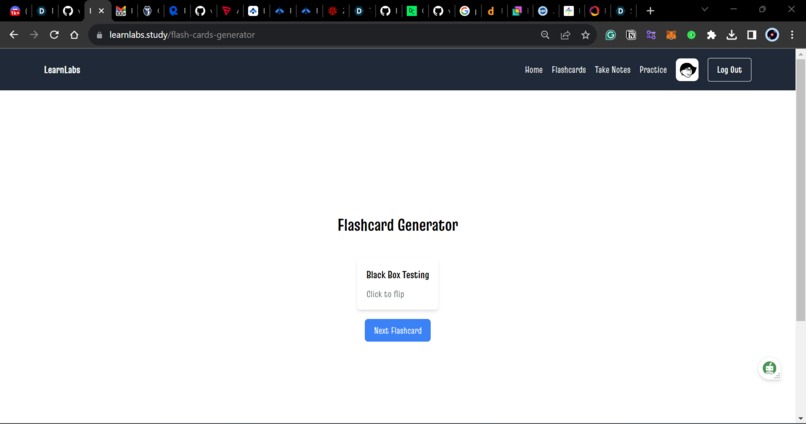Image resolution: width=806 pixels, height=424 pixels.
Task: Go back to the previous page
Action: 14,35
